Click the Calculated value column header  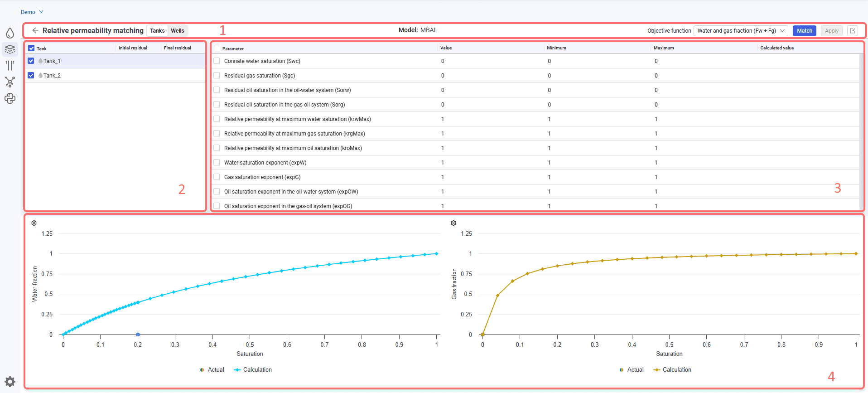coord(777,48)
